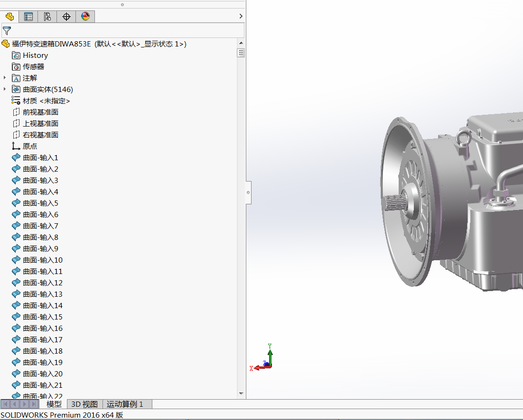The image size is (523, 420).
Task: Select the text 曲面-输入20
Action: point(43,374)
